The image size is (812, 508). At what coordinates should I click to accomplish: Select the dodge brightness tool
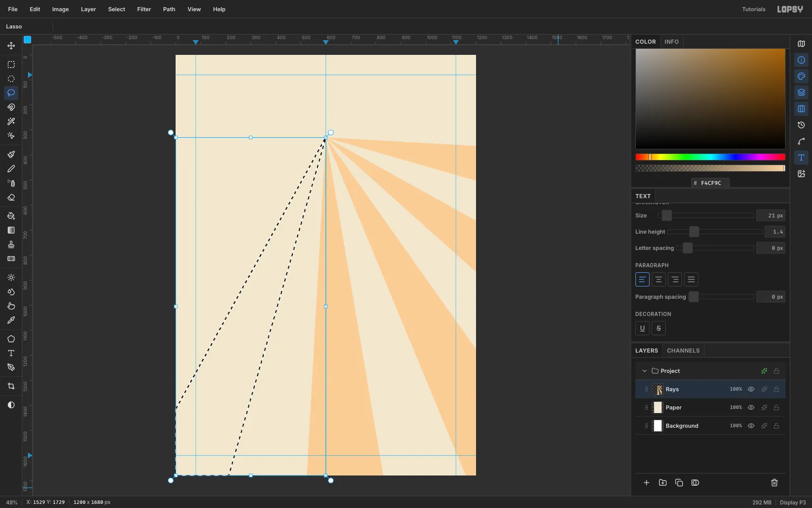pyautogui.click(x=11, y=277)
